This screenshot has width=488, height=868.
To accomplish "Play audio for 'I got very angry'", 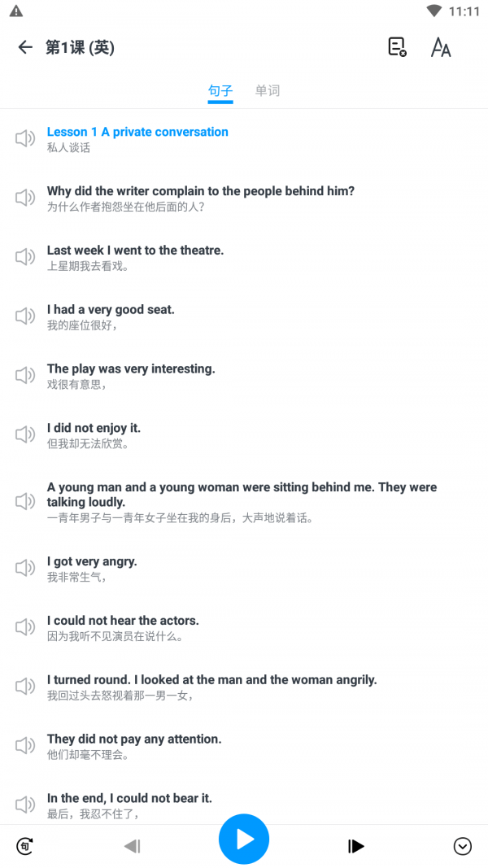I will coord(25,568).
